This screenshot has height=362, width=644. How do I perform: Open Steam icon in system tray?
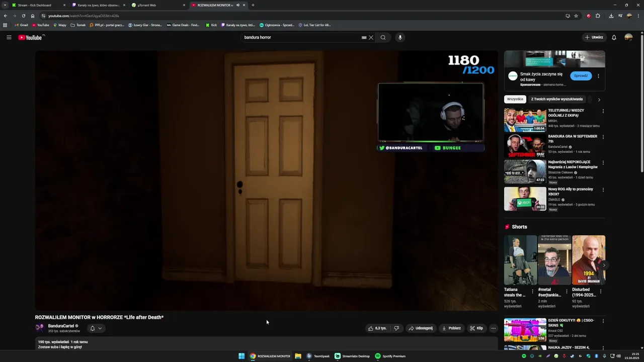click(572, 356)
